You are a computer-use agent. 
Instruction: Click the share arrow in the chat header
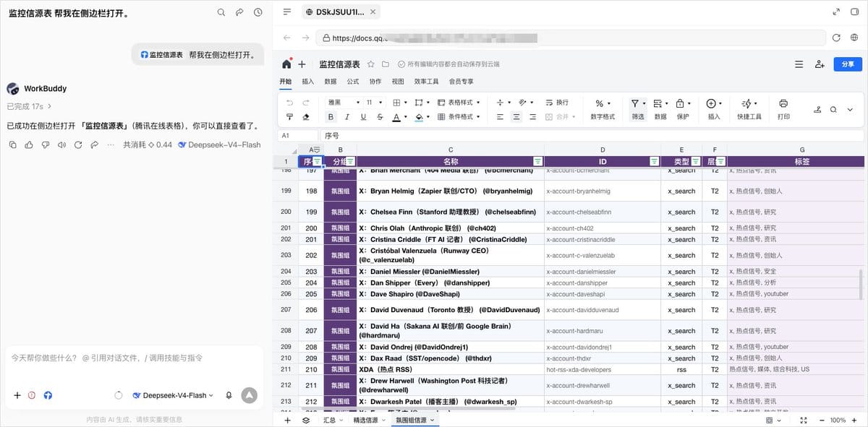pyautogui.click(x=239, y=12)
